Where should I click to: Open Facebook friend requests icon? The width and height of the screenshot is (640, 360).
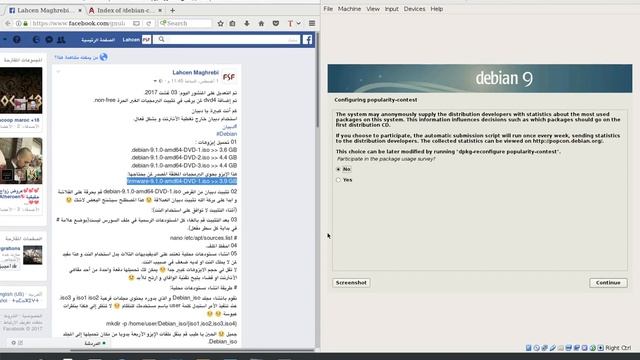(x=61, y=40)
